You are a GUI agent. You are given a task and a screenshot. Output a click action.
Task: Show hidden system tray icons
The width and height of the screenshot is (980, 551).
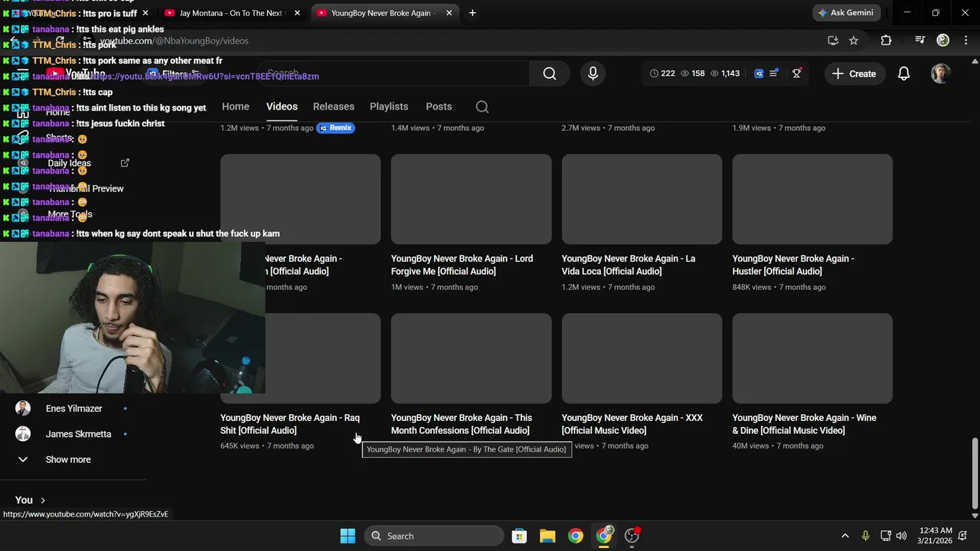[x=845, y=536]
